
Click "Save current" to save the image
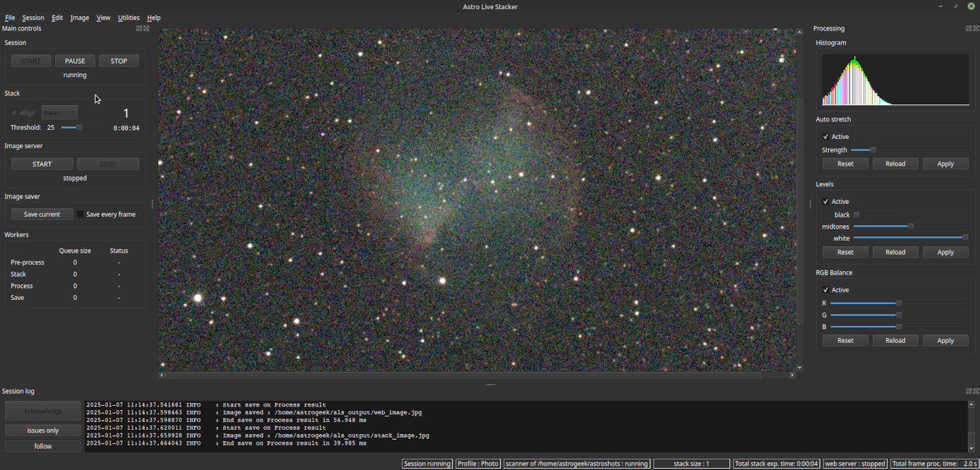point(42,214)
